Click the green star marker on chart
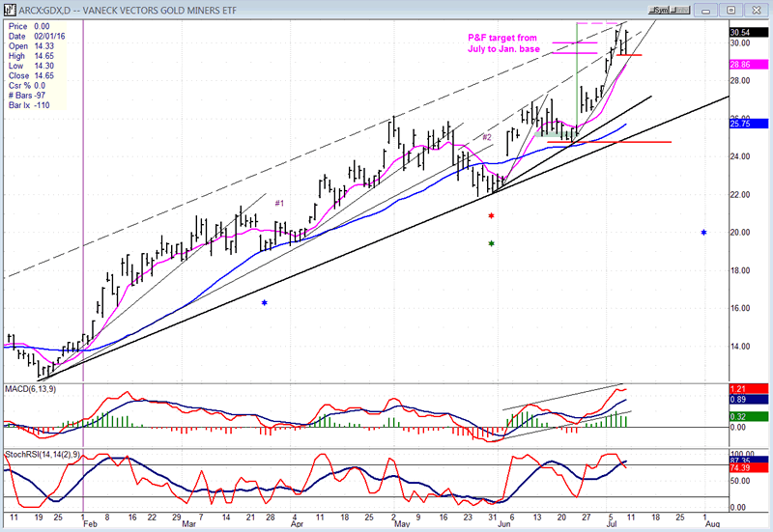This screenshot has height=532, width=773. 492,243
